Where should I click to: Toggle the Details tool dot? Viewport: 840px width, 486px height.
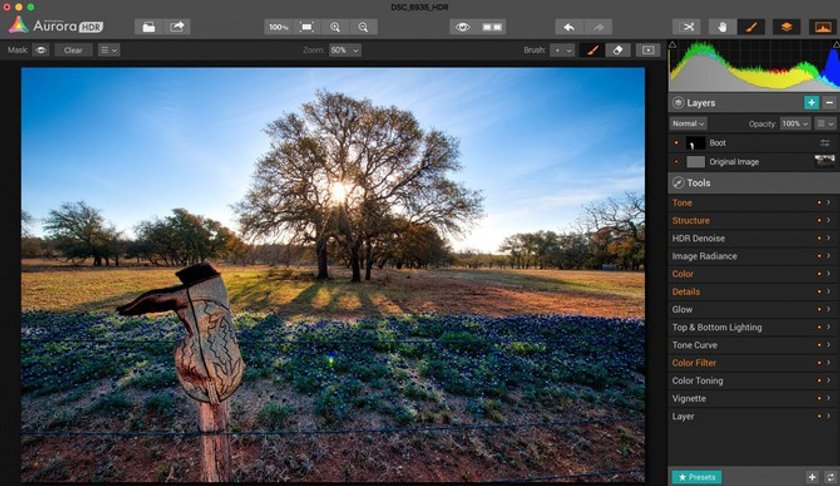tap(819, 291)
